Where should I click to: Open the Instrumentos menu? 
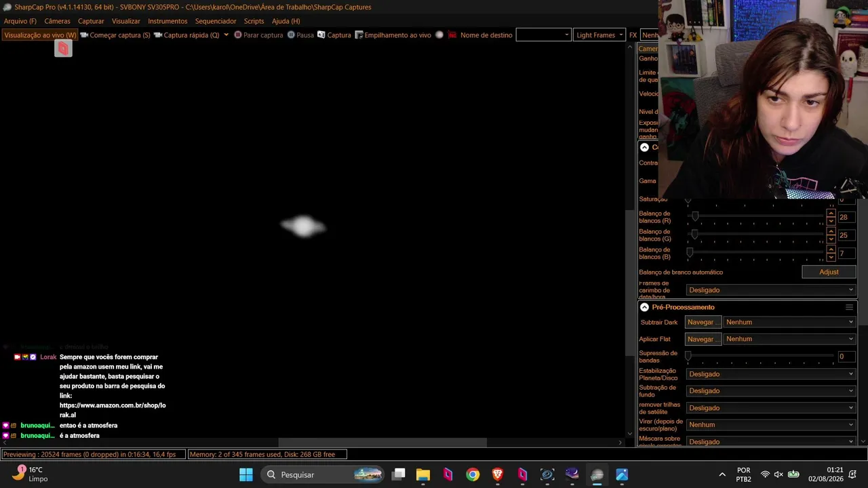pyautogui.click(x=167, y=21)
